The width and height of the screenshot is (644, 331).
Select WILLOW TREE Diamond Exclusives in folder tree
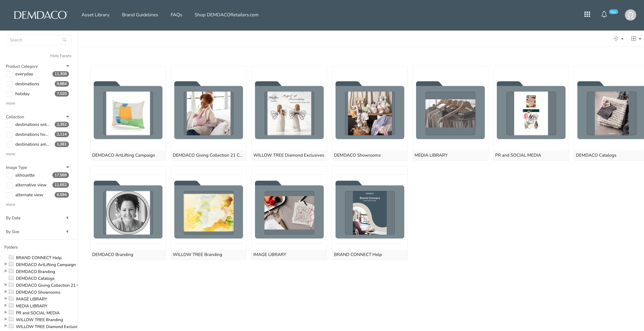click(x=47, y=326)
